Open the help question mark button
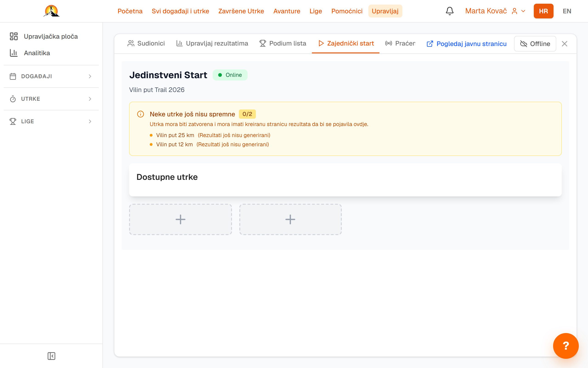The image size is (588, 368). [x=566, y=346]
